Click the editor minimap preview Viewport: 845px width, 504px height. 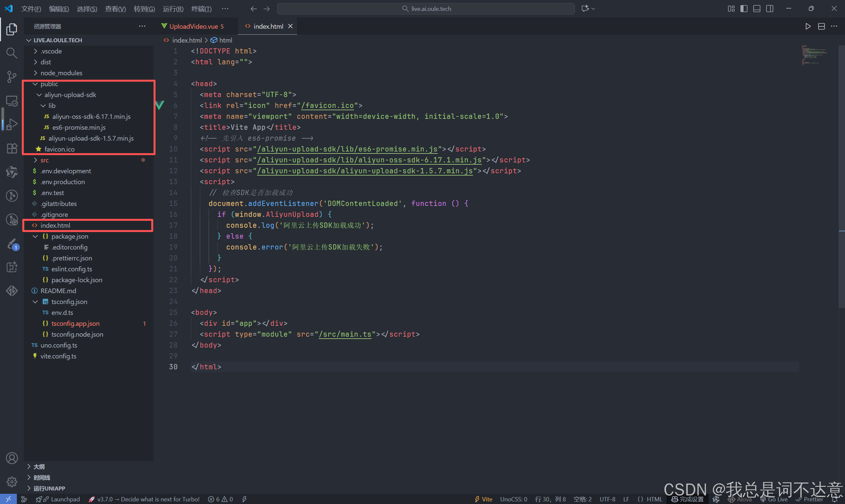tap(814, 55)
